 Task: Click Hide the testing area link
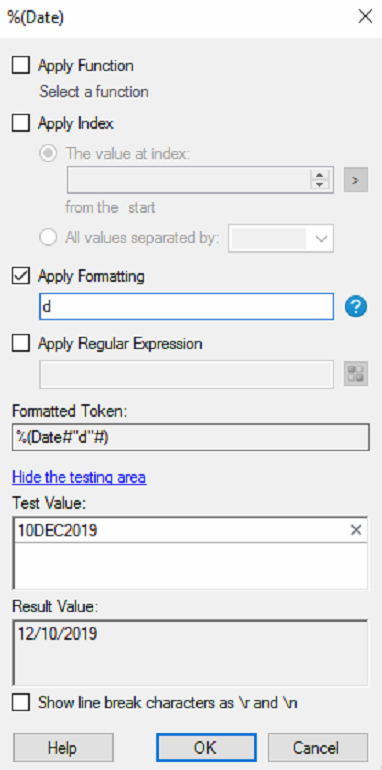pyautogui.click(x=79, y=477)
